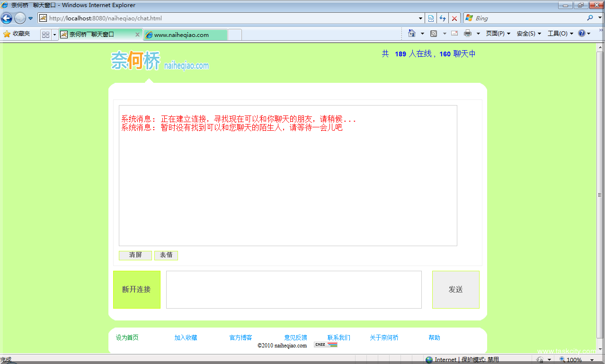Click the 发送 send button
The image size is (605, 364).
tap(455, 289)
